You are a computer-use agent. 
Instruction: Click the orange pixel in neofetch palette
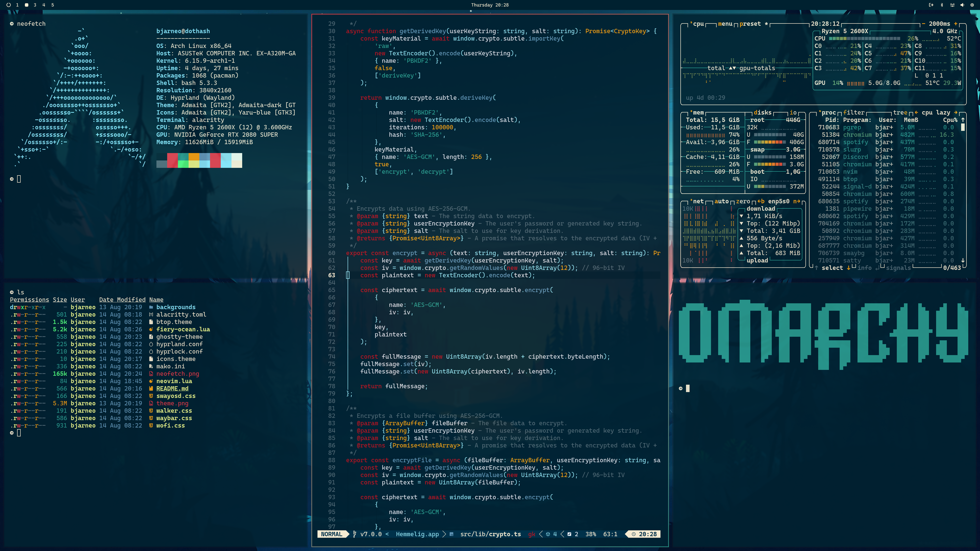tap(194, 157)
